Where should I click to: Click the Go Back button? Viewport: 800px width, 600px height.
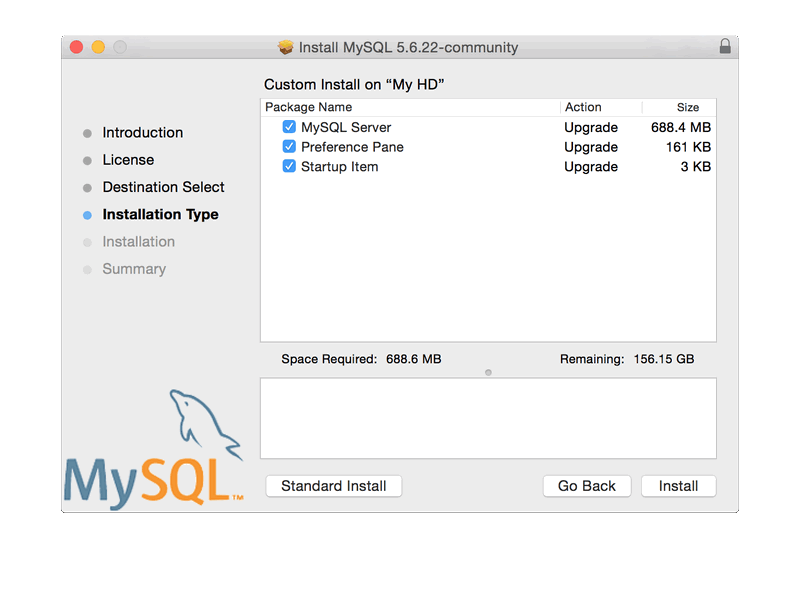(x=586, y=486)
